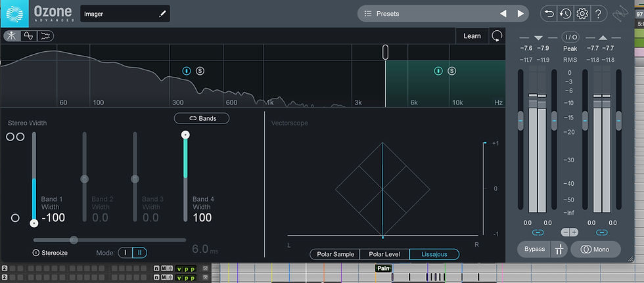The image size is (644, 283).
Task: Click the Band 2 width slider handle
Action: 85,179
